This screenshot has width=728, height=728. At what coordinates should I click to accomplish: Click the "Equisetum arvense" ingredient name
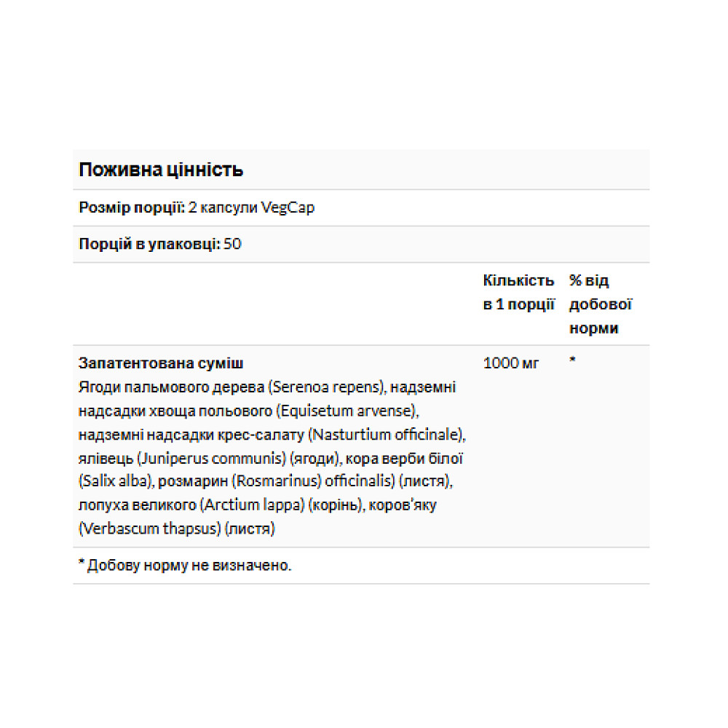point(346,411)
